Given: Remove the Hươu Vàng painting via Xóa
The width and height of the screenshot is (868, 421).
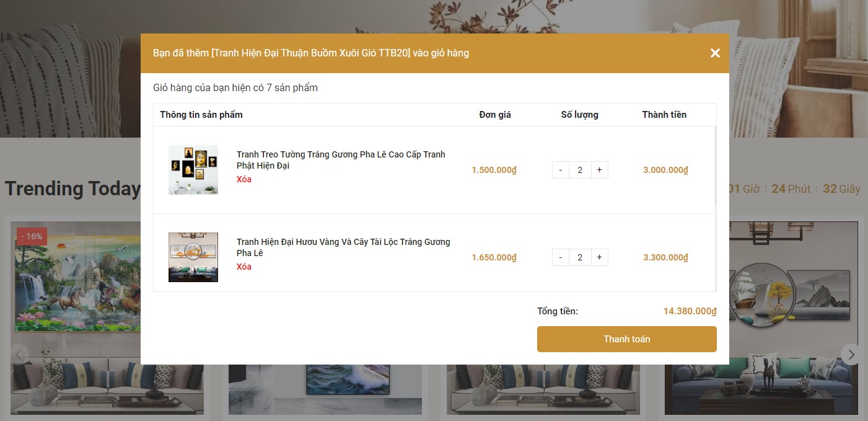Looking at the screenshot, I should (244, 267).
